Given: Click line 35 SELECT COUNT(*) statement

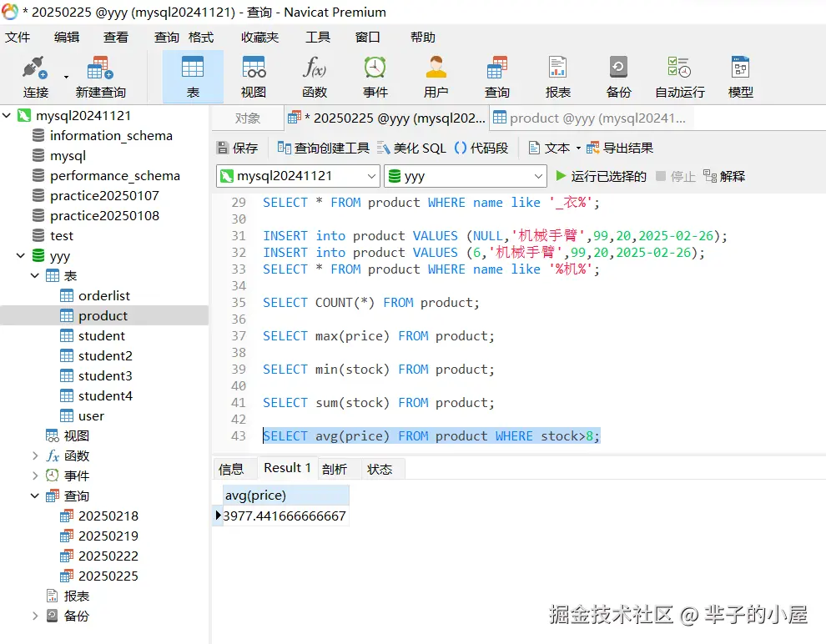Looking at the screenshot, I should (x=370, y=303).
